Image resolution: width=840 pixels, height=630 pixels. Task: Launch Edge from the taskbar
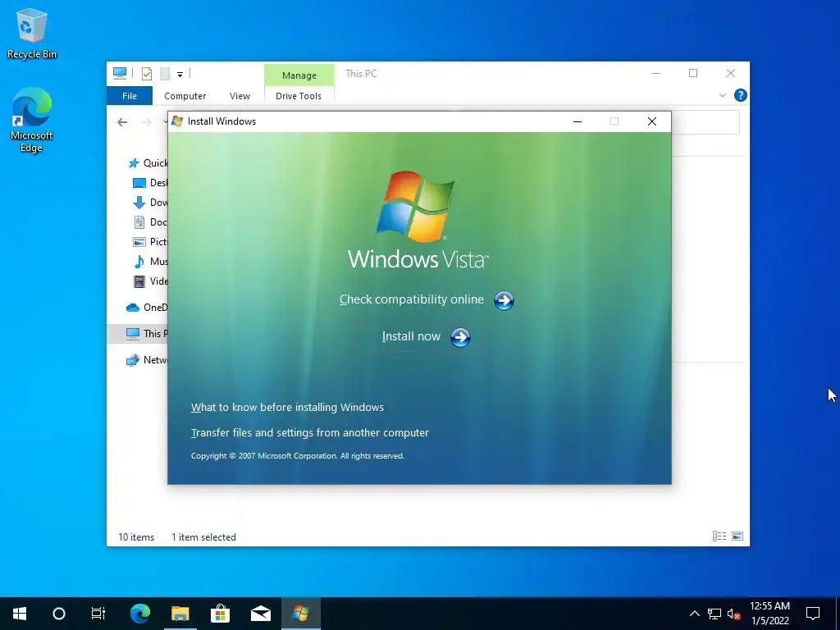(x=139, y=614)
